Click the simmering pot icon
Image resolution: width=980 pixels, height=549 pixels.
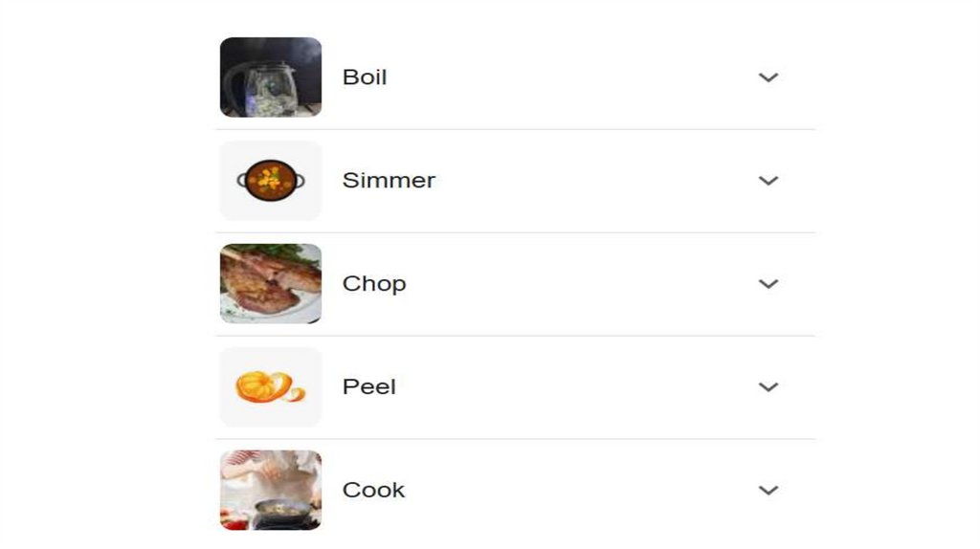pyautogui.click(x=271, y=180)
